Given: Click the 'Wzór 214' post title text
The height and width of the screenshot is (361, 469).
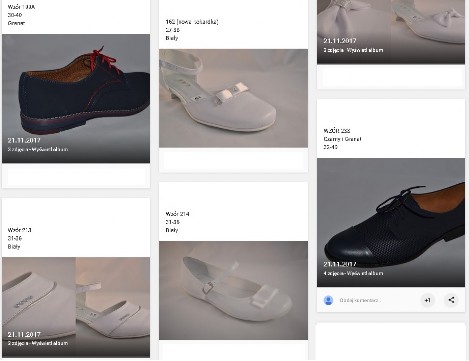Looking at the screenshot, I should pyautogui.click(x=177, y=214).
